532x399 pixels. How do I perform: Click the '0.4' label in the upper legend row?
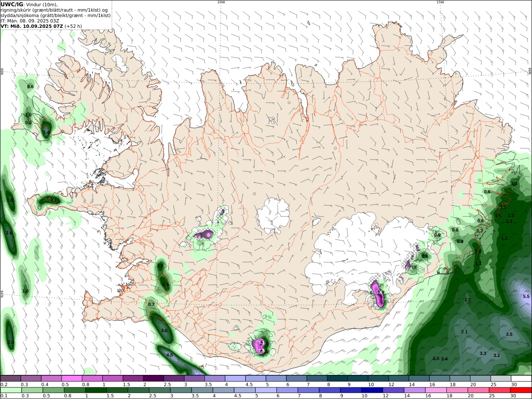pyautogui.click(x=44, y=384)
